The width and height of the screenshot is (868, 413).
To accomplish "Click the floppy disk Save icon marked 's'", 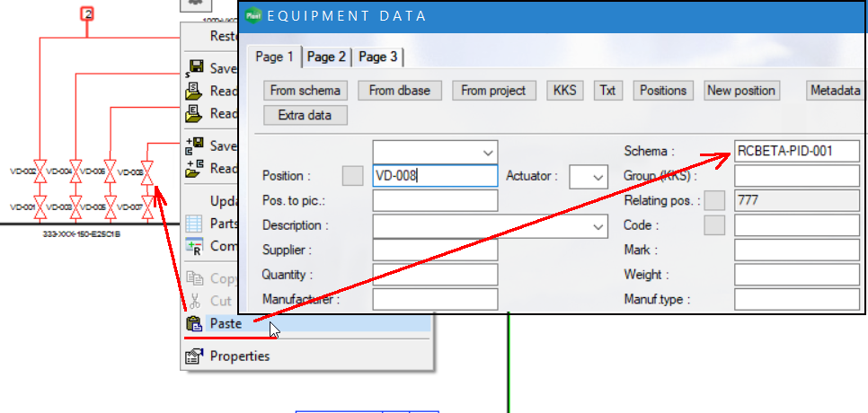I will [194, 68].
